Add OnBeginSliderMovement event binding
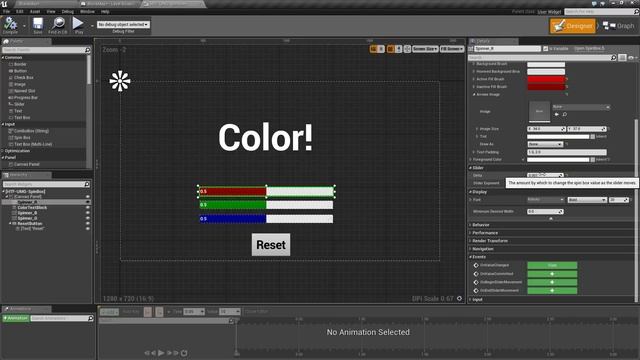The height and width of the screenshot is (360, 640). click(552, 282)
